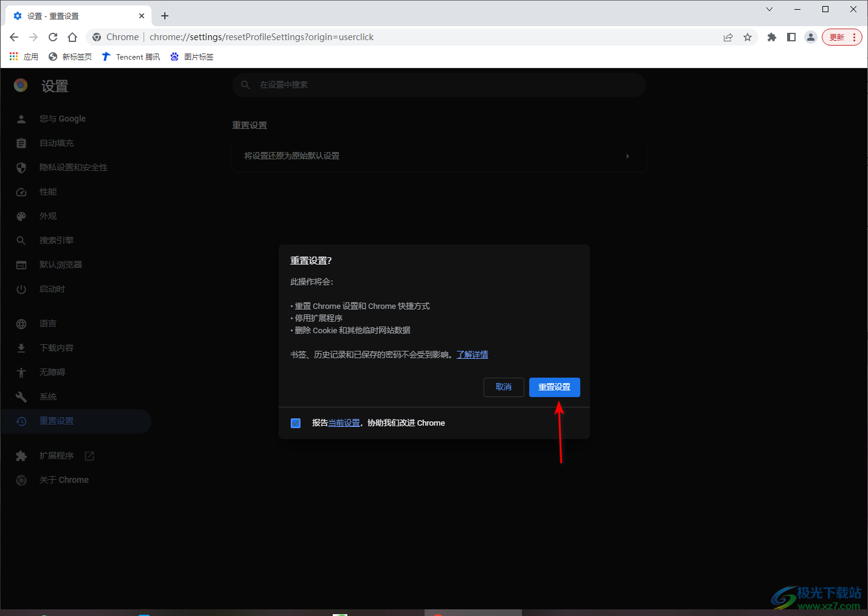The width and height of the screenshot is (868, 616).
Task: Open 搜索引擎 settings section
Action: 76,240
